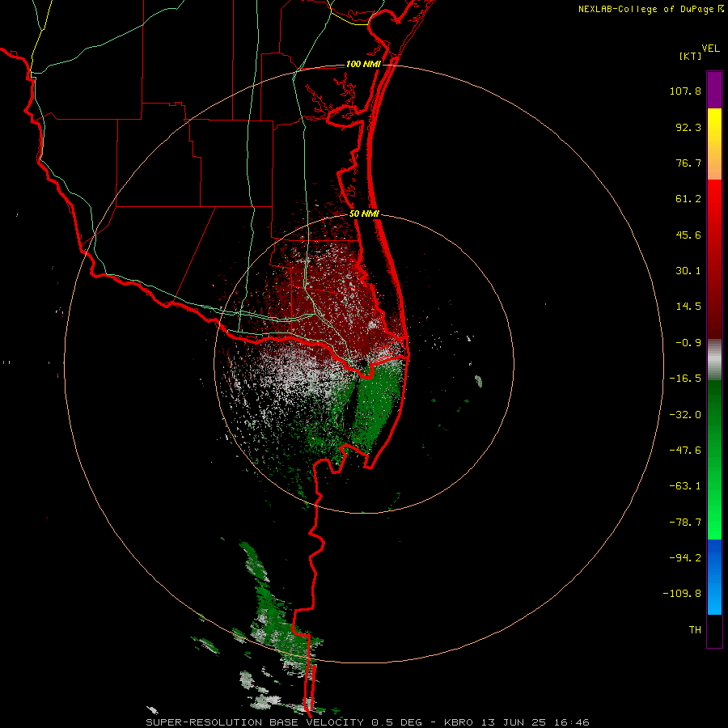This screenshot has height=728, width=728.
Task: Click the 30.1 value on velocity scale
Action: coord(688,271)
